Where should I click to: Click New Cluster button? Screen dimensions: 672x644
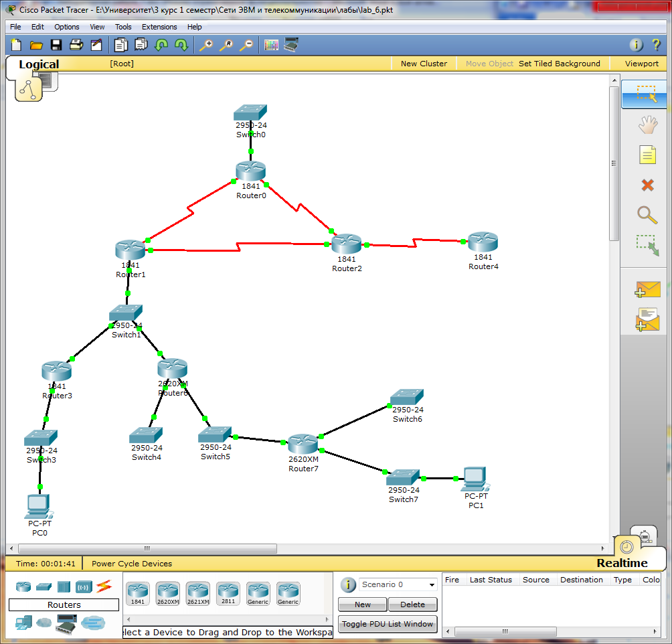pos(424,64)
